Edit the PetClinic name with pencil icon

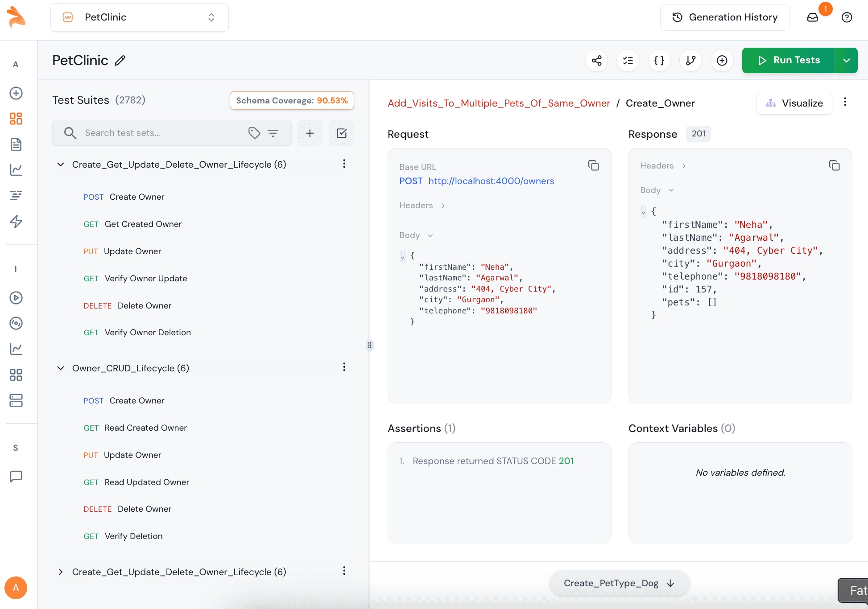coord(120,61)
